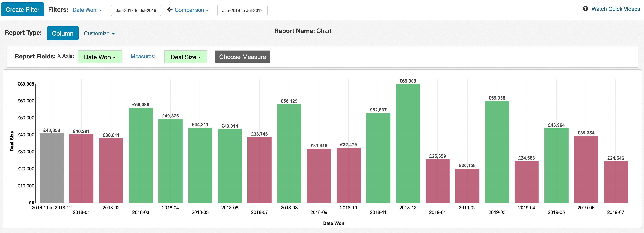Click the red 2018-01 bar

pos(81,169)
